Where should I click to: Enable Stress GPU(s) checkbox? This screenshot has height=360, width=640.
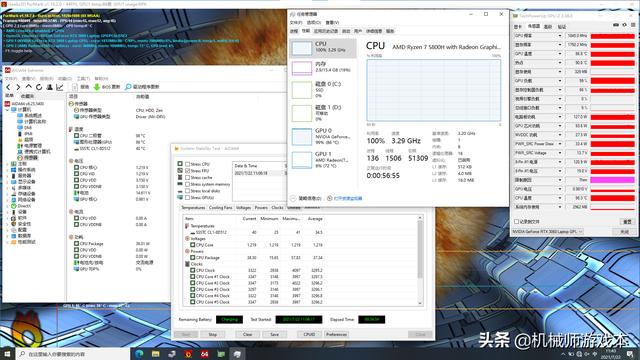click(188, 198)
